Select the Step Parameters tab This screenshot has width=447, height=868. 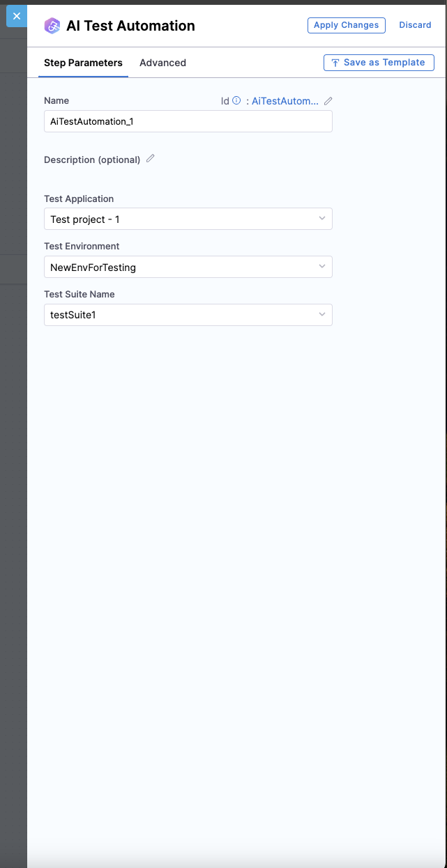[83, 62]
